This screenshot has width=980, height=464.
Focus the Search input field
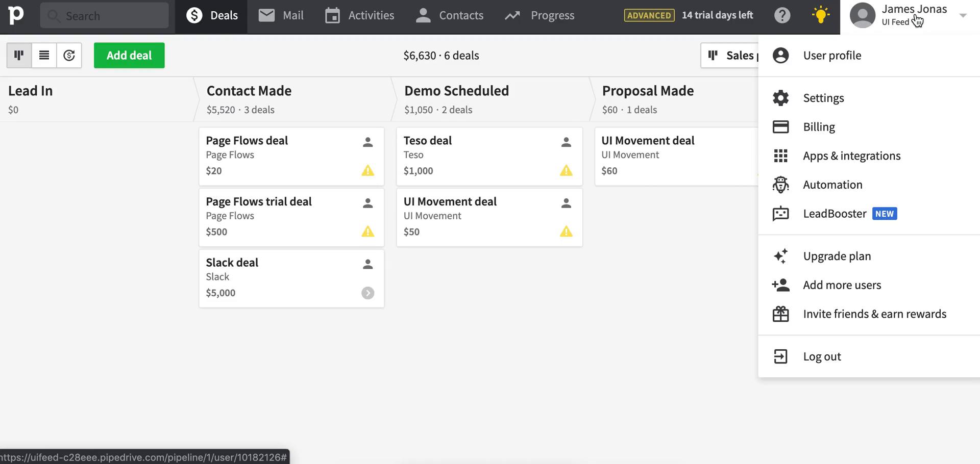pos(104,16)
